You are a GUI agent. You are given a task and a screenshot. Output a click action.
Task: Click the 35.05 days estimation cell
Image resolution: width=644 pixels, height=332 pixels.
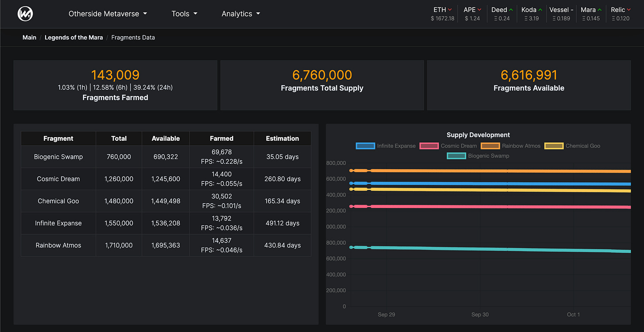click(283, 157)
